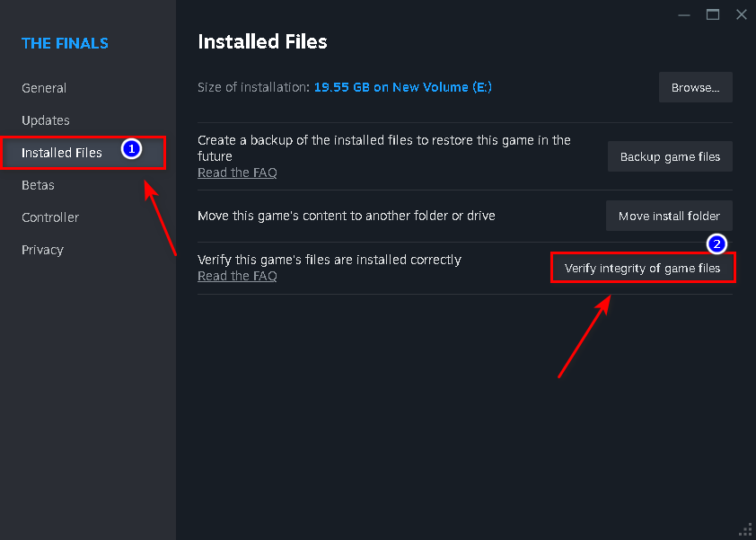Screen dimensions: 756x540
Task: Close the properties window
Action: (x=741, y=14)
